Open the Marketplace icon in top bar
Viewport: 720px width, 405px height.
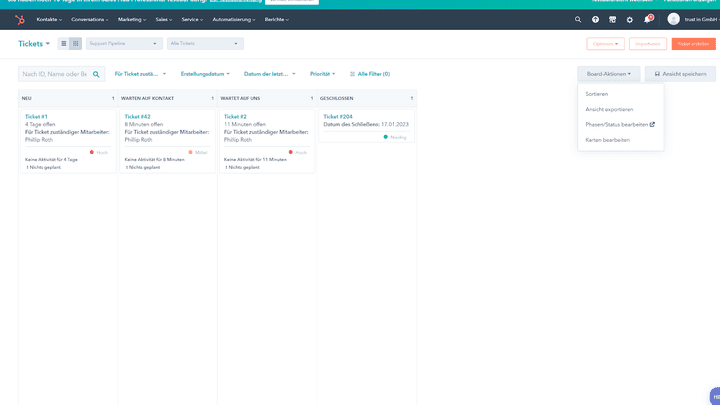612,19
